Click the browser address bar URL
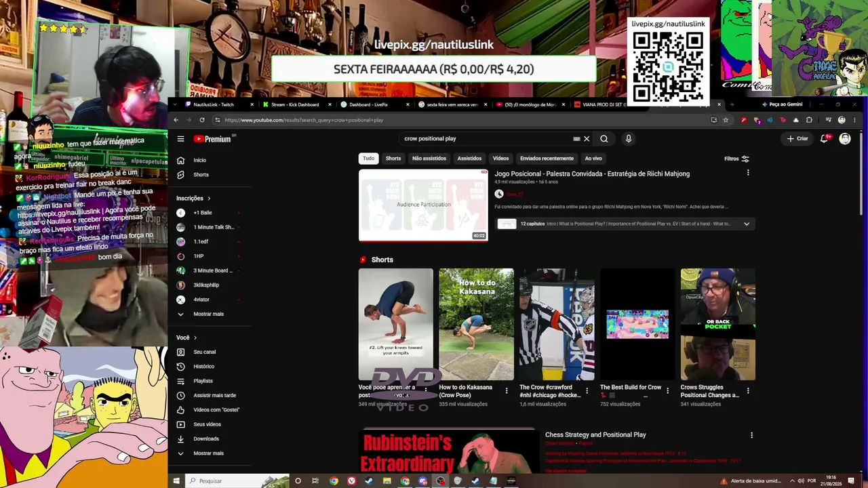The height and width of the screenshot is (488, 868). [x=304, y=120]
